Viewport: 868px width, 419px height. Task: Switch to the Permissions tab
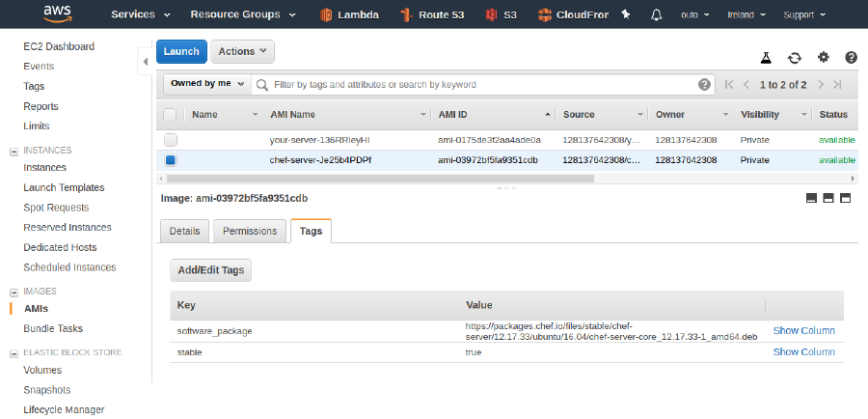pos(250,231)
